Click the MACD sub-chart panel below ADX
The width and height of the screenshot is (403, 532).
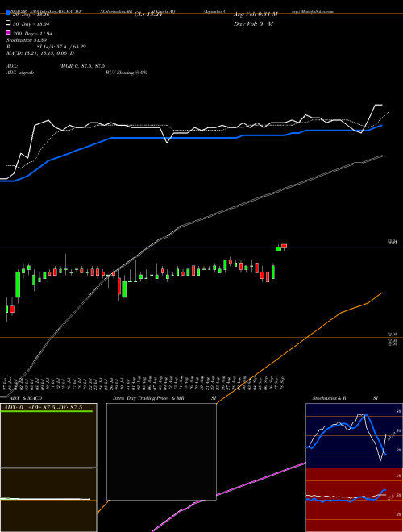pyautogui.click(x=48, y=500)
